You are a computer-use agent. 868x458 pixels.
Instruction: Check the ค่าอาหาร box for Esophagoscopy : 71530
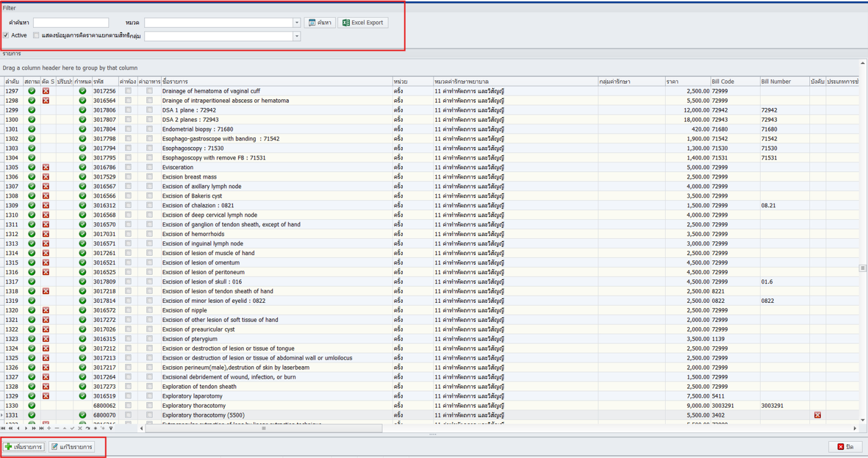click(150, 148)
